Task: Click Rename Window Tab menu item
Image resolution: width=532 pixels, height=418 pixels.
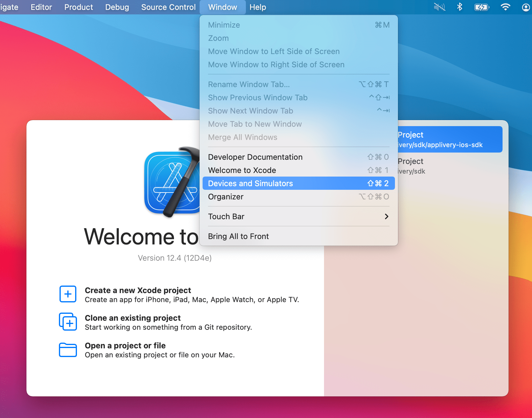Action: [x=298, y=84]
